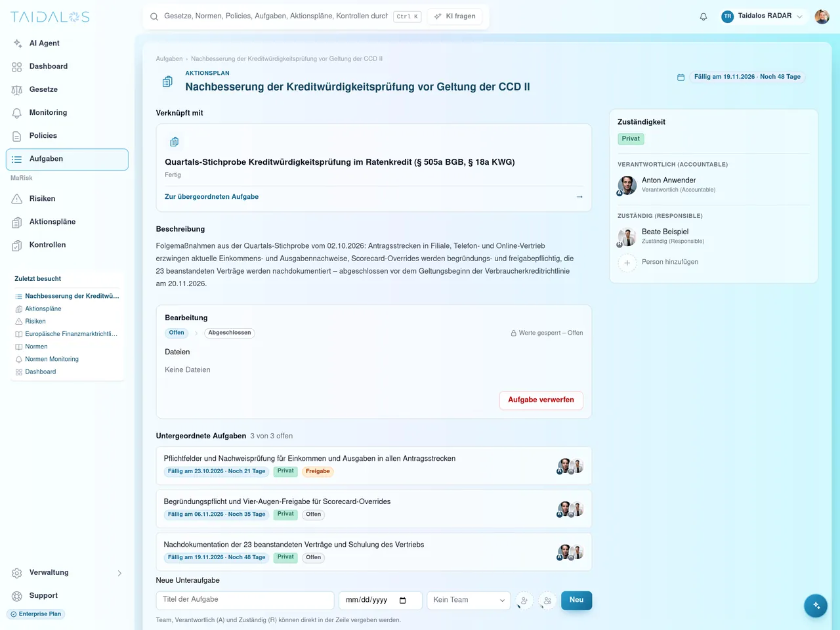Go to Dashboard in the sidebar
The width and height of the screenshot is (840, 630).
coord(67,67)
